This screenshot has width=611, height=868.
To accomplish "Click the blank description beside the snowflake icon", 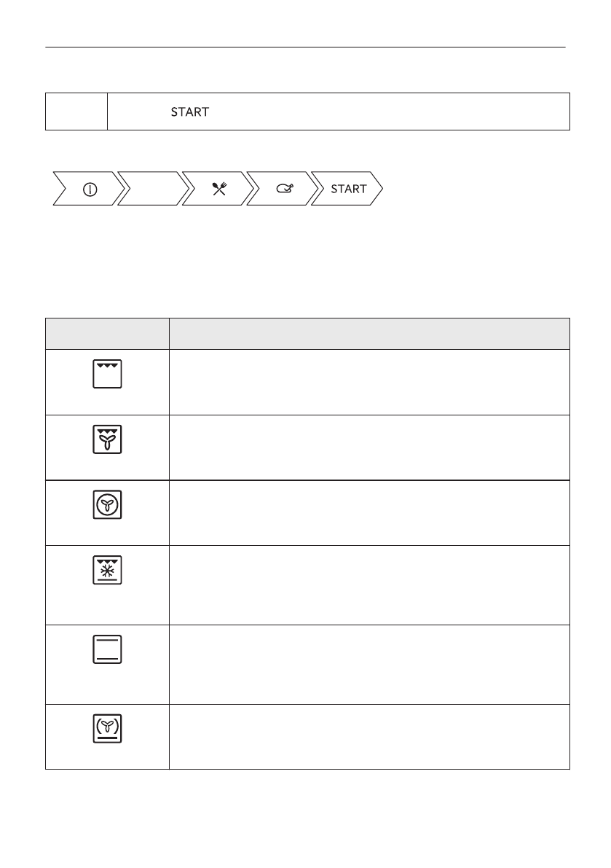I will (x=369, y=584).
